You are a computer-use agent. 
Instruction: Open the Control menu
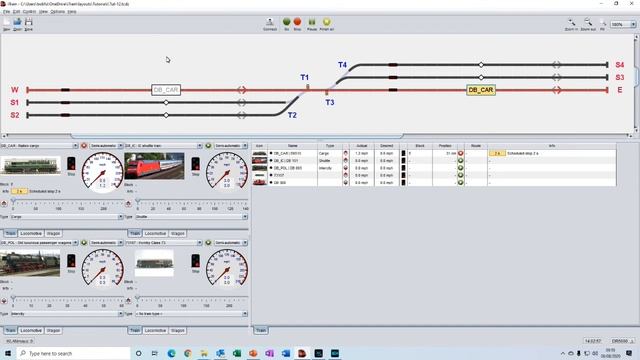pos(29,11)
